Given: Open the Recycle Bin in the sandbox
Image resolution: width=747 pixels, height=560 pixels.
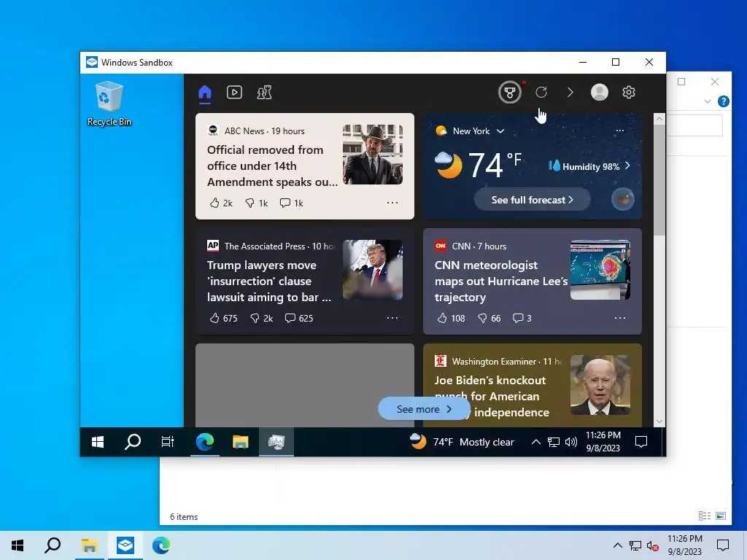Looking at the screenshot, I should 109,104.
